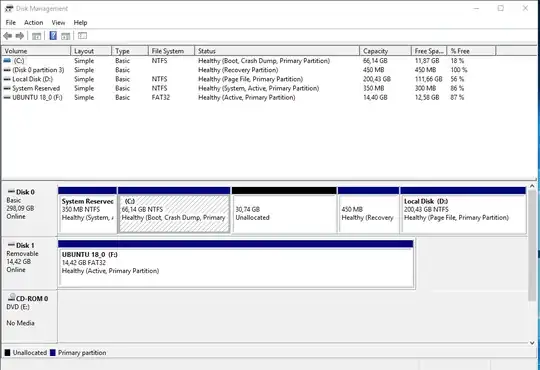Sort by the Capacity column header
Image resolution: width=540 pixels, height=370 pixels.
pyautogui.click(x=385, y=51)
